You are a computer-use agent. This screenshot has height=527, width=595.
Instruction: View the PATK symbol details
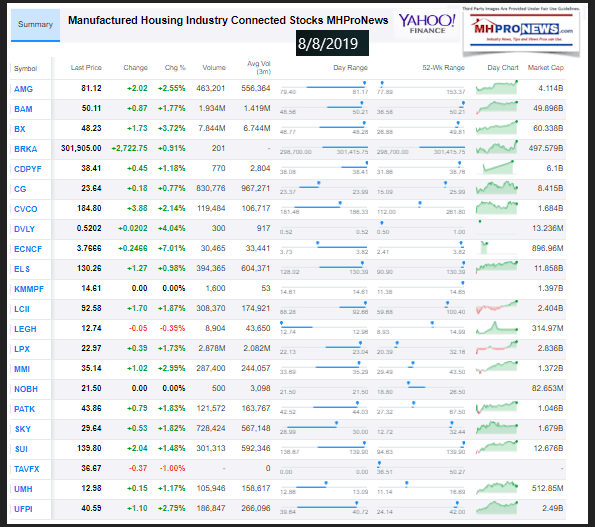[24, 409]
